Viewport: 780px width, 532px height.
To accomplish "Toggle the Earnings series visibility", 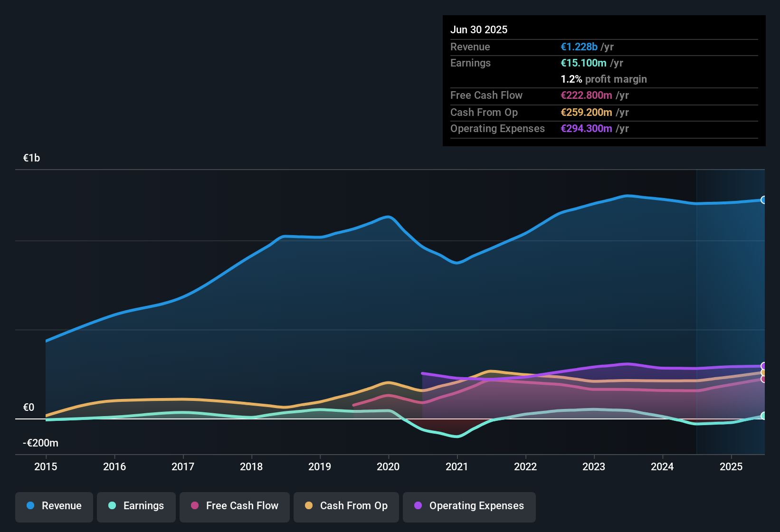I will point(136,506).
